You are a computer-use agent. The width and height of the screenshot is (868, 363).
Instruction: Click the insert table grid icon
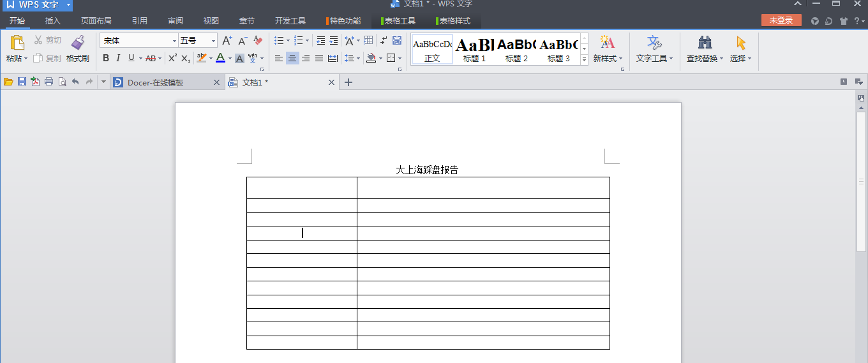[x=368, y=40]
